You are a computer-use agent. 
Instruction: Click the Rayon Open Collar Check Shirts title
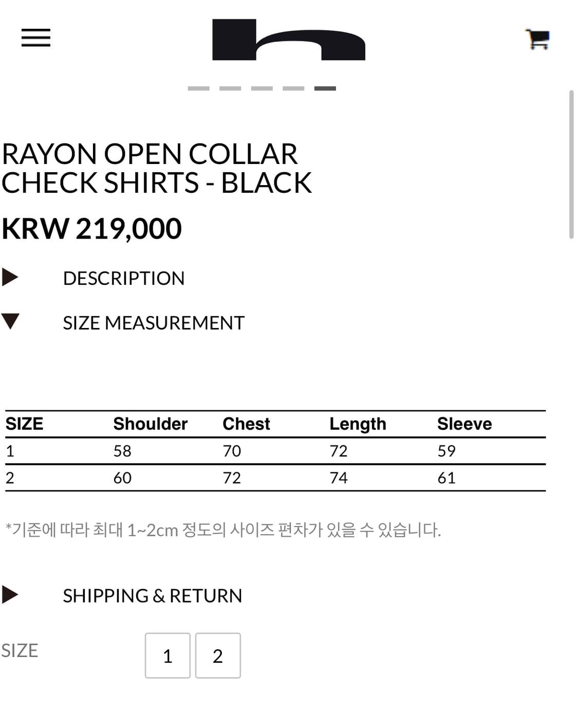[x=156, y=168]
